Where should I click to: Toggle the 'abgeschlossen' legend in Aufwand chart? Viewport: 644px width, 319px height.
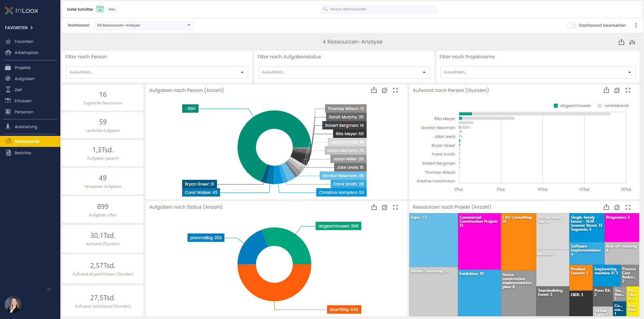572,105
